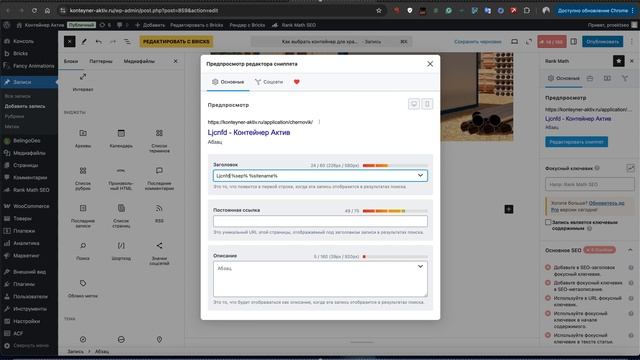640x360 pixels.
Task: Add block with black plus button on canvas
Action: point(509,209)
